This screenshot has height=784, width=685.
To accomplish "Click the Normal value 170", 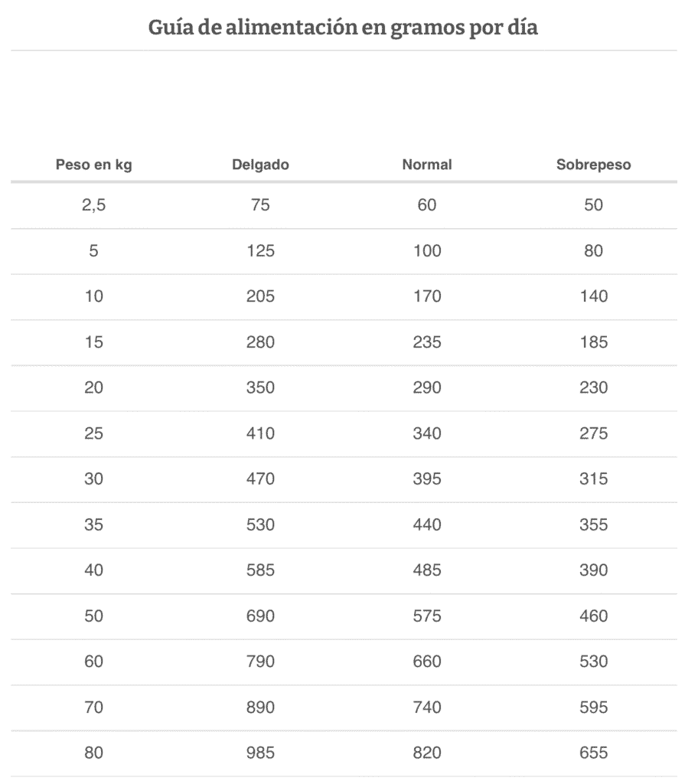I will pyautogui.click(x=427, y=296).
